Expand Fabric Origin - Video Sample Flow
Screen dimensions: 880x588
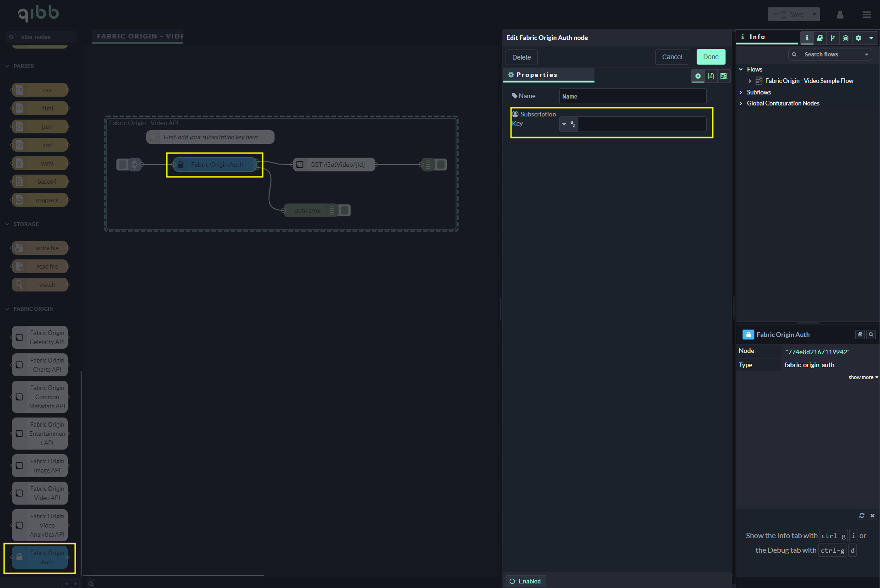click(x=750, y=81)
